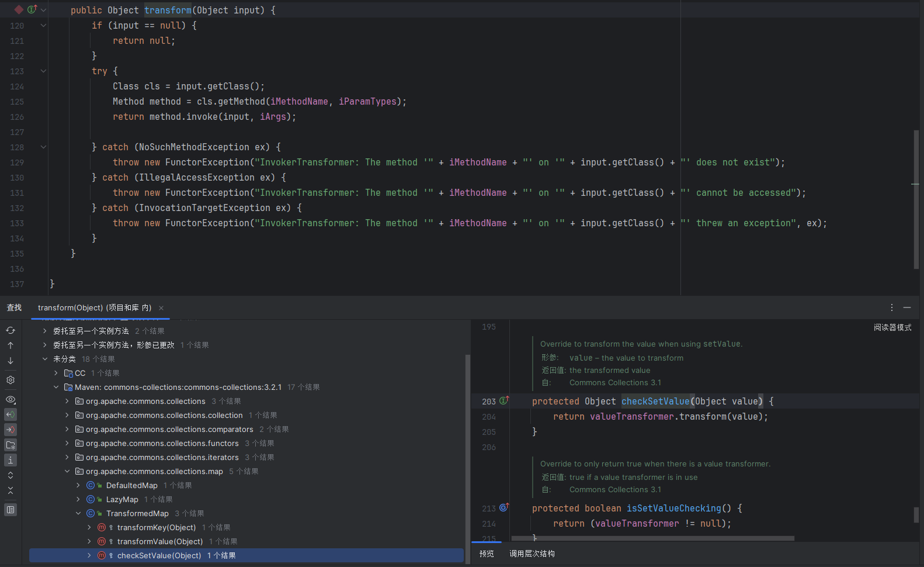Click the 查找 tool window title

click(14, 307)
